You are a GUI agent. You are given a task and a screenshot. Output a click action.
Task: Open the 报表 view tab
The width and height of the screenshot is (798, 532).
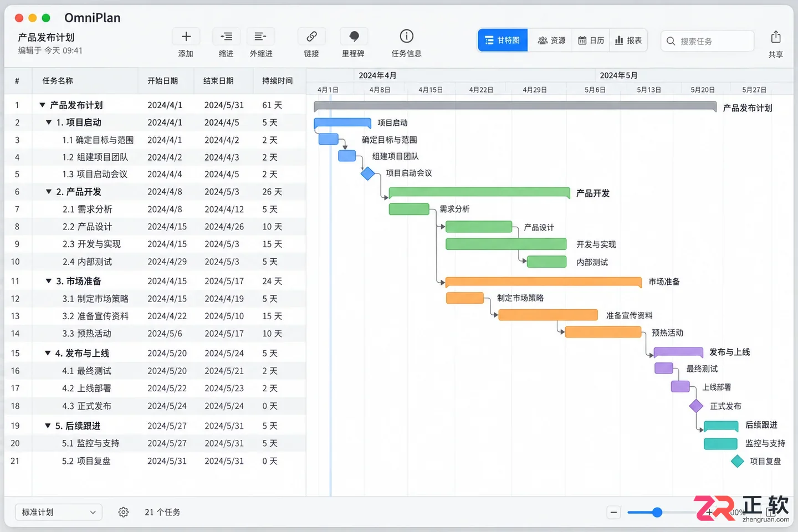(628, 40)
